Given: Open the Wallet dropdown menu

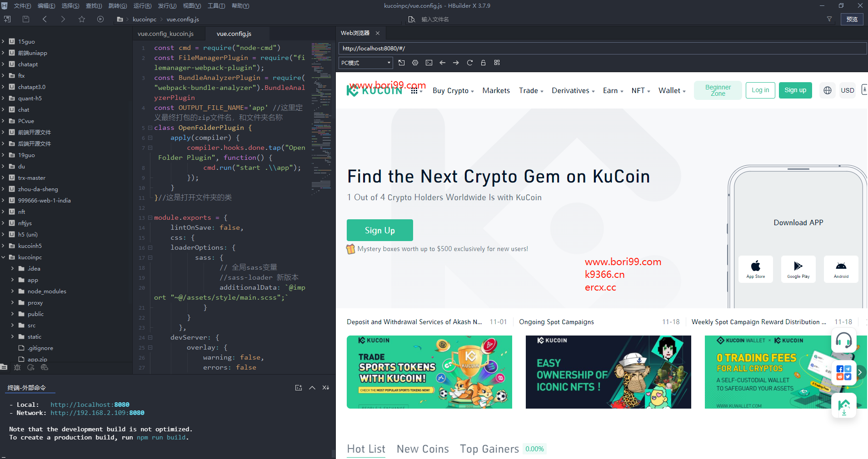Looking at the screenshot, I should point(672,91).
